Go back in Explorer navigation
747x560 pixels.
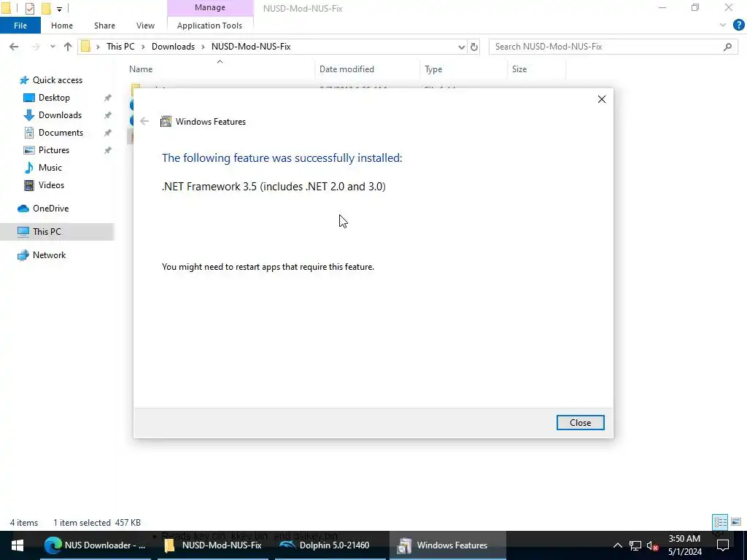(14, 47)
